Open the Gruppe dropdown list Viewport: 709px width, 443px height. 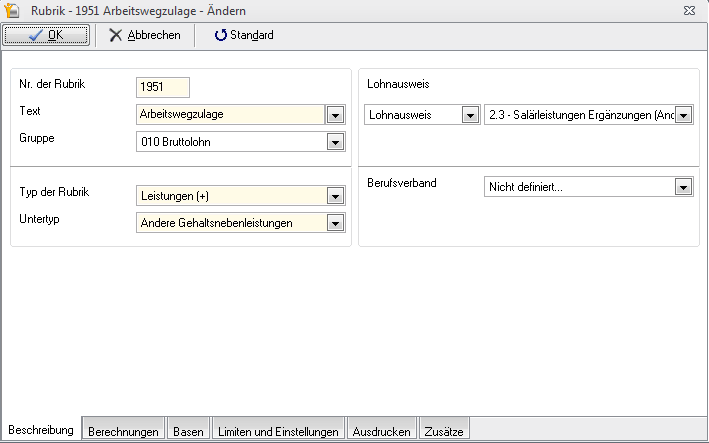pyautogui.click(x=335, y=142)
